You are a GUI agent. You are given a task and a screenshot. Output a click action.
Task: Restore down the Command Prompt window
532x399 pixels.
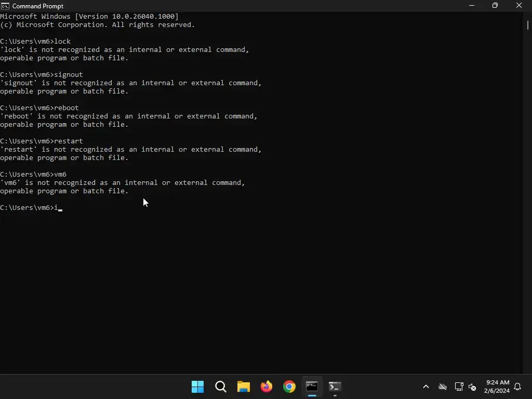pos(495,5)
